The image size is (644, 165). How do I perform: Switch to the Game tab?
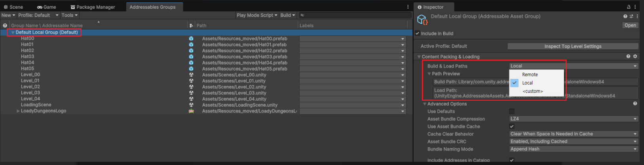click(47, 7)
